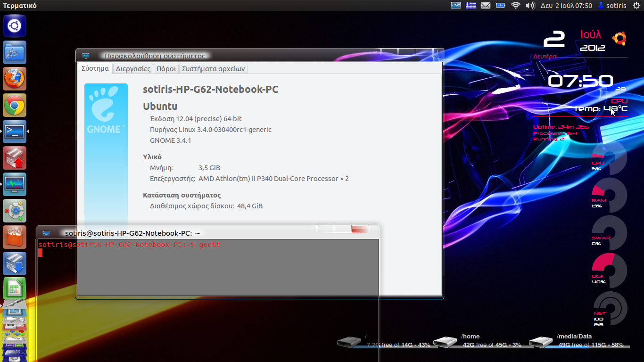Open the Files manager from the launcher

click(15, 52)
